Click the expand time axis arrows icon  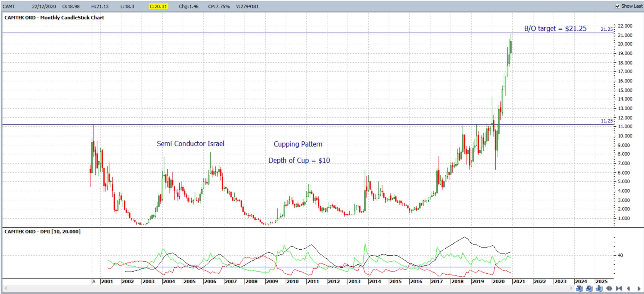coord(609,288)
